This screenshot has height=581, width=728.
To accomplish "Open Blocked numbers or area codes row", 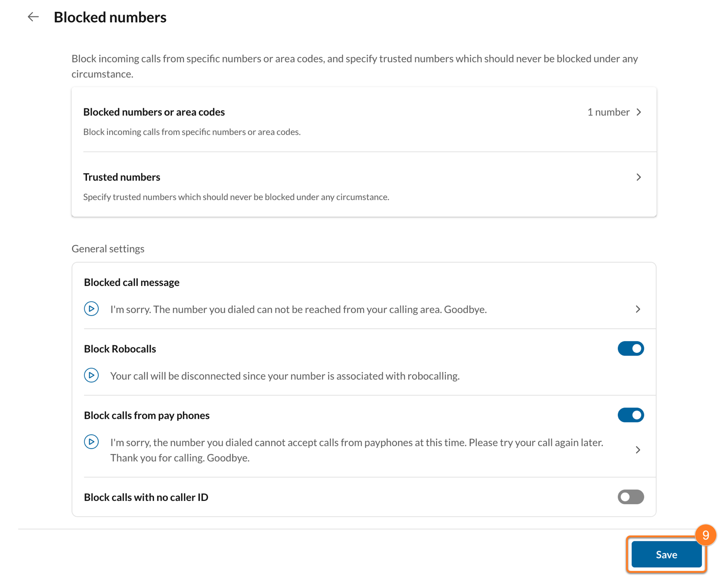I will pos(154,112).
